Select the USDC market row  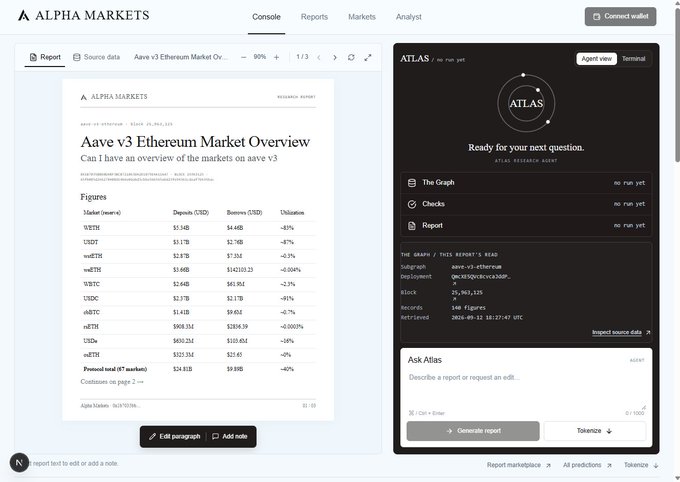tap(198, 298)
